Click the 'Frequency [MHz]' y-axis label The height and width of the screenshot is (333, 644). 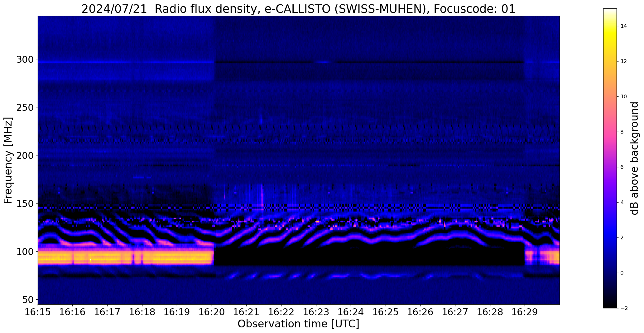[x=8, y=160]
